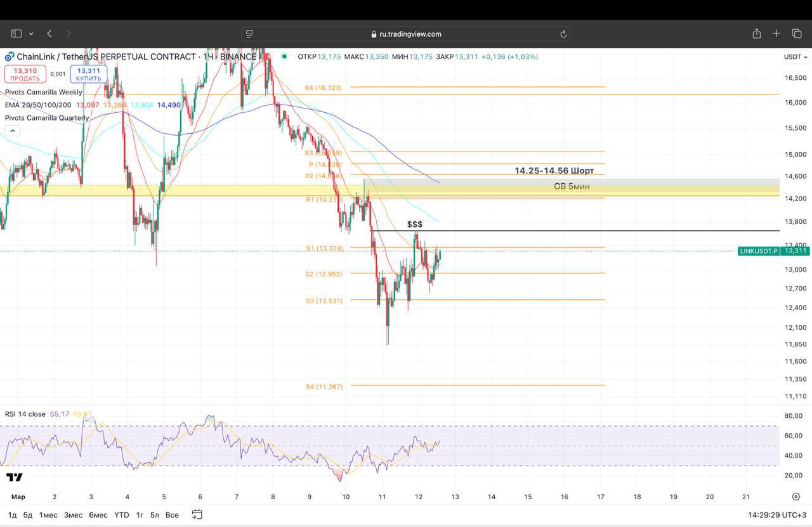Select Pivots Camarilla Weekly indicator legend
This screenshot has width=812, height=527.
(44, 92)
